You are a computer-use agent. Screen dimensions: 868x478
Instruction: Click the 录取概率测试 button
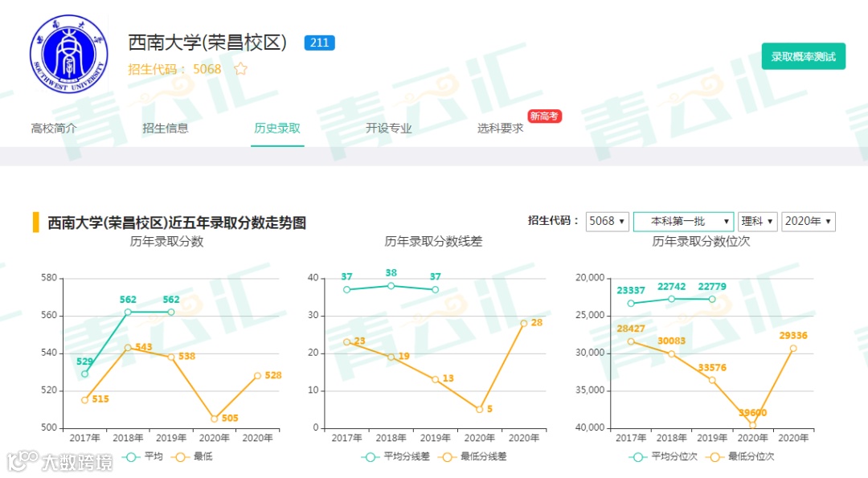point(803,56)
